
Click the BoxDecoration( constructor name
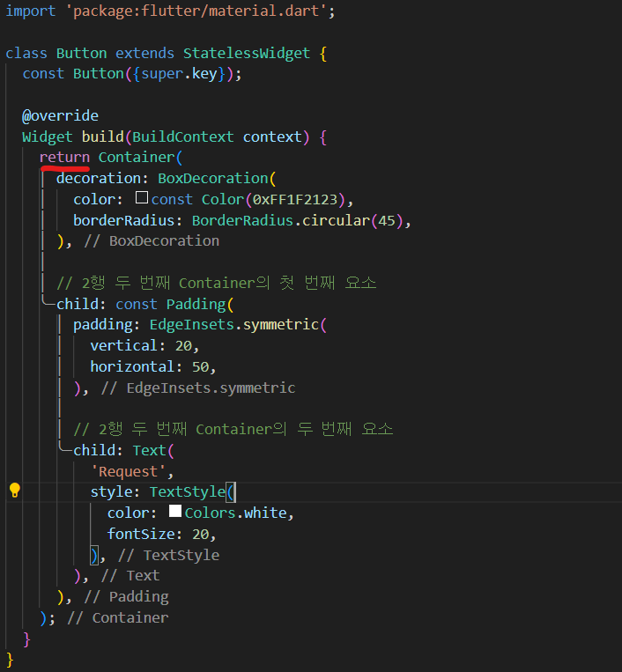pyautogui.click(x=217, y=178)
